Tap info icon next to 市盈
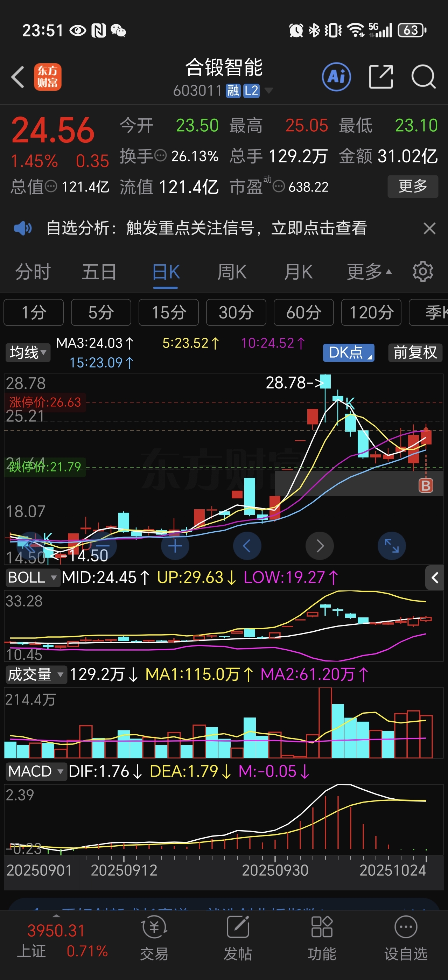The height and width of the screenshot is (980, 448). pos(279,187)
